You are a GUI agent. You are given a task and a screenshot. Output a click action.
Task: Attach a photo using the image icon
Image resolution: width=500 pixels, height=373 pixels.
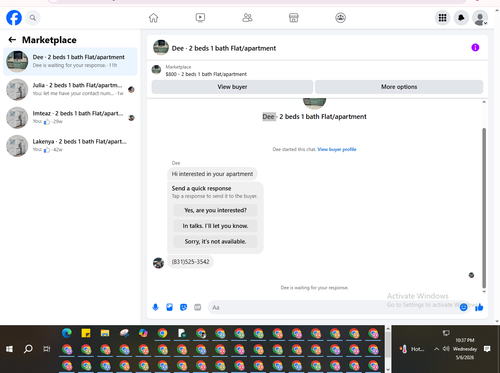(169, 307)
